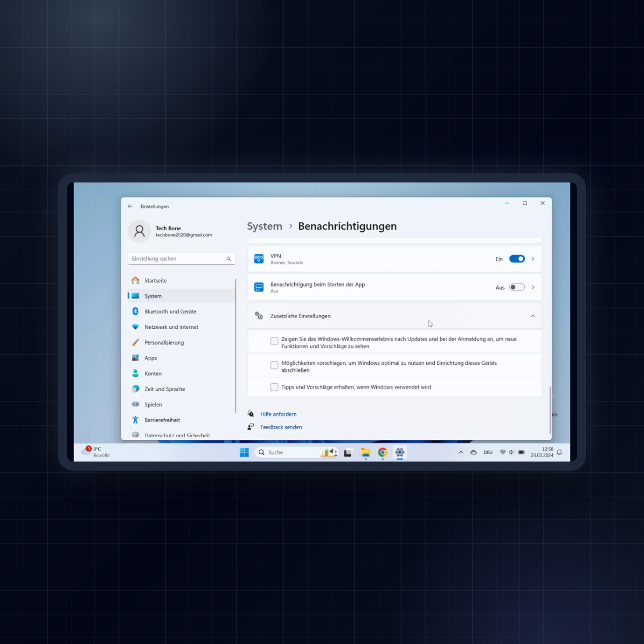This screenshot has width=644, height=644.
Task: Click the content area vertical scrollbar
Action: pos(550,409)
